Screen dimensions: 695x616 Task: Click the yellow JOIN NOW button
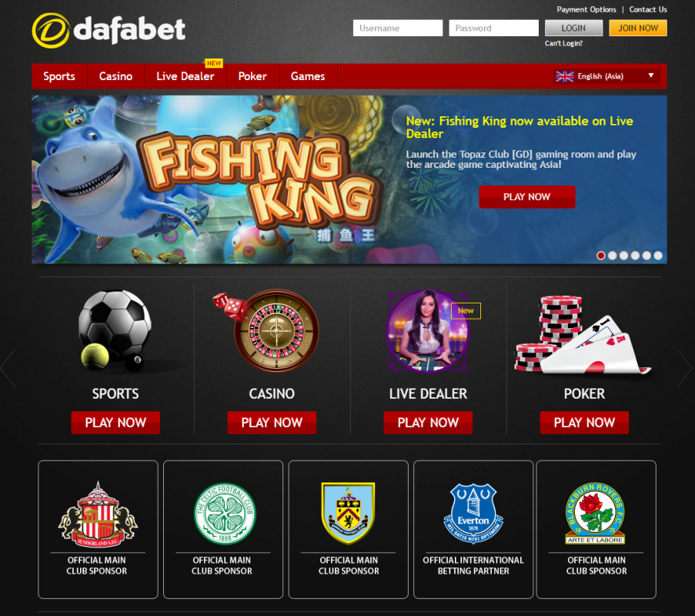(638, 28)
